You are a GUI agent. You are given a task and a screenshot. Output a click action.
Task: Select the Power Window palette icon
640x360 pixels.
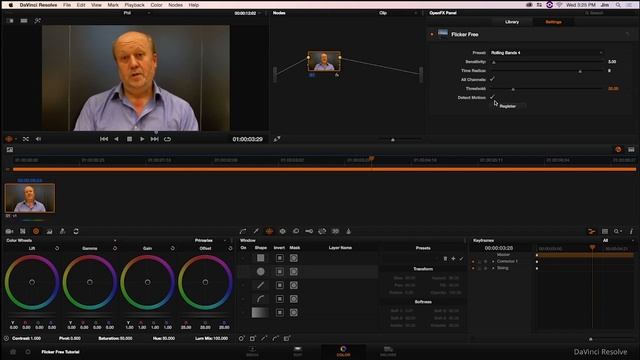pyautogui.click(x=269, y=231)
